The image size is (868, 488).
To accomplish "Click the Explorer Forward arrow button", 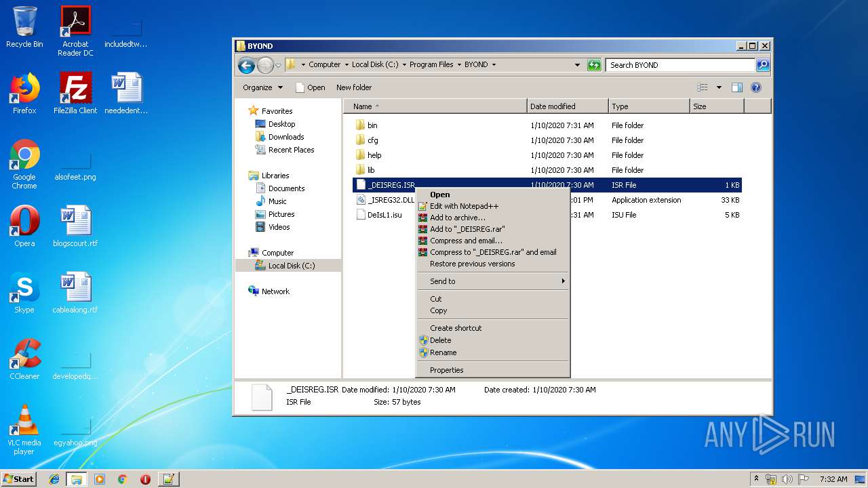I will pyautogui.click(x=265, y=65).
